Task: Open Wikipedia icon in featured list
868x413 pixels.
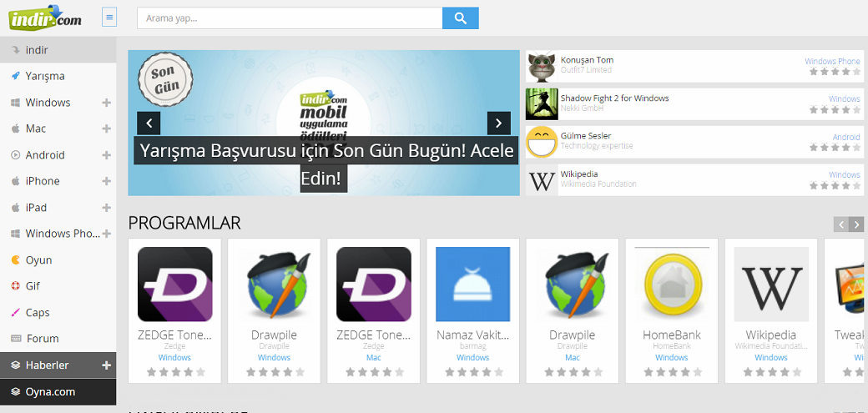Action: [x=542, y=180]
